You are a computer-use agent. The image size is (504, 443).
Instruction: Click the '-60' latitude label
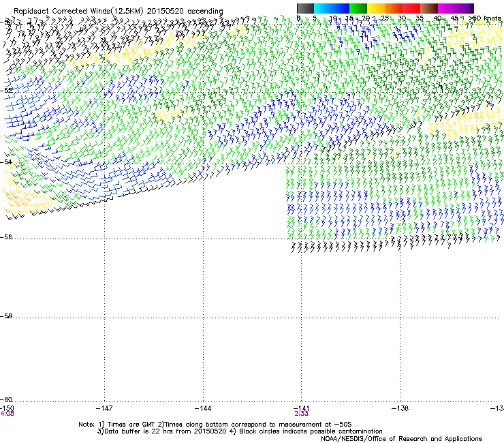(x=6, y=399)
